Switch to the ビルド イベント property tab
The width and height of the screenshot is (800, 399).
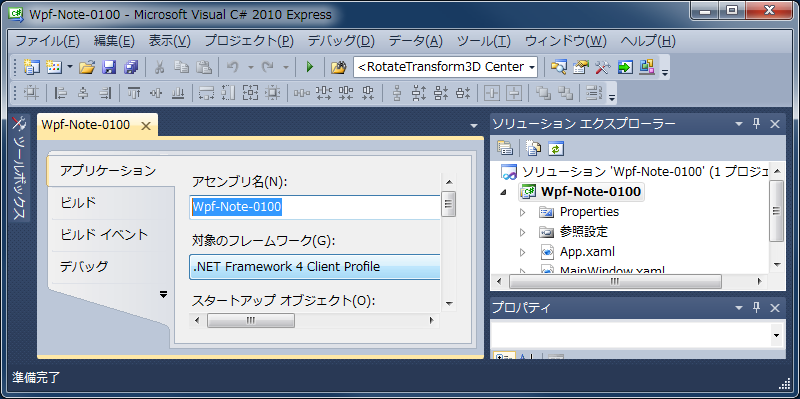pyautogui.click(x=104, y=235)
